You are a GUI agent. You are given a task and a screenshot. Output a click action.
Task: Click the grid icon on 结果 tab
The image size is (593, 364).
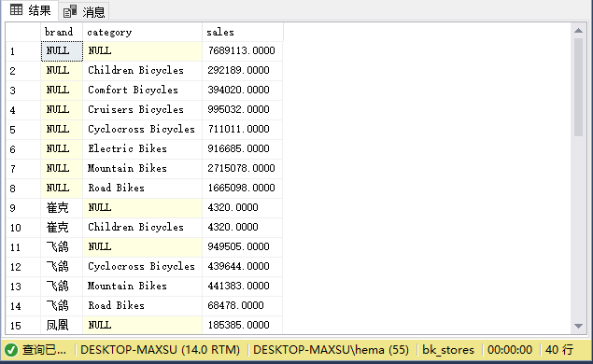[16, 10]
